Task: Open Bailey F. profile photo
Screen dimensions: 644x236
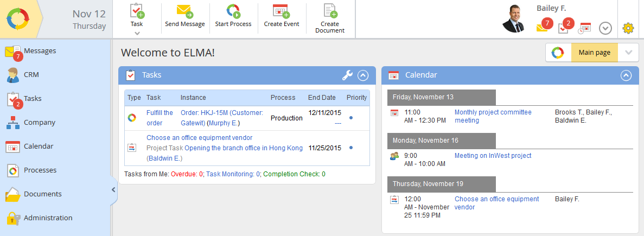Action: tap(513, 18)
